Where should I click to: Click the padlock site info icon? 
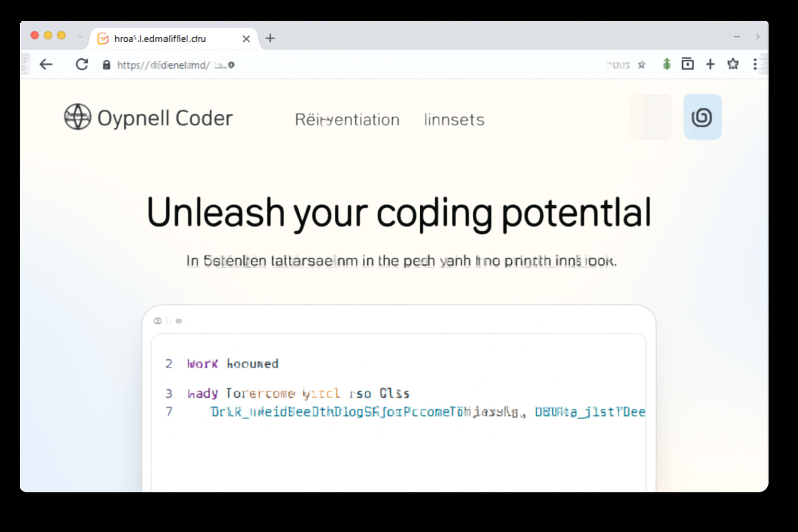click(x=107, y=65)
